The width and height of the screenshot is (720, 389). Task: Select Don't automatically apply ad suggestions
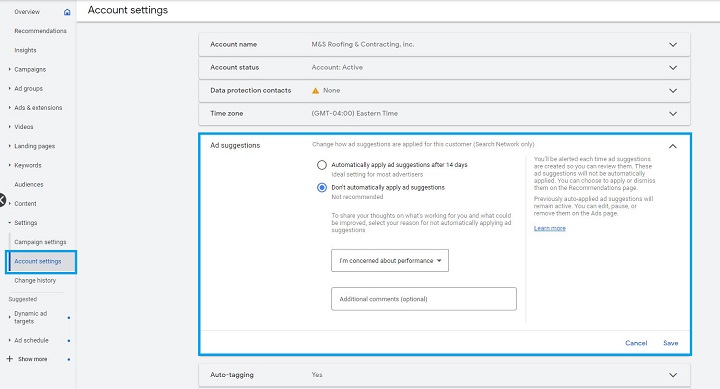click(322, 187)
